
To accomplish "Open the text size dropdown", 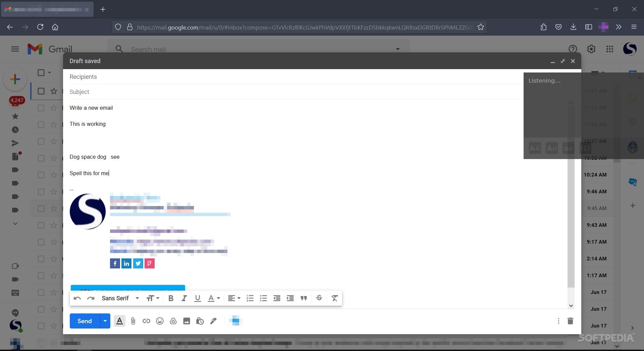I will coord(153,298).
